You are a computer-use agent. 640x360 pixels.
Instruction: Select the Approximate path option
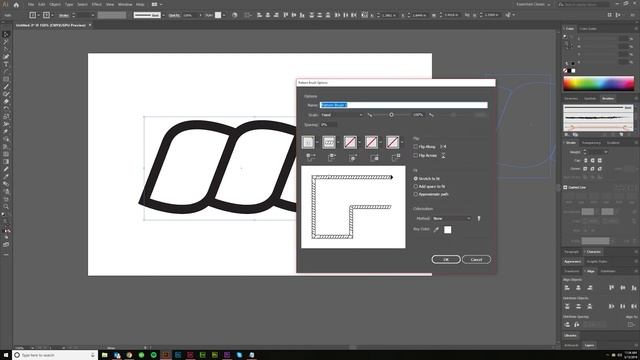(x=416, y=194)
